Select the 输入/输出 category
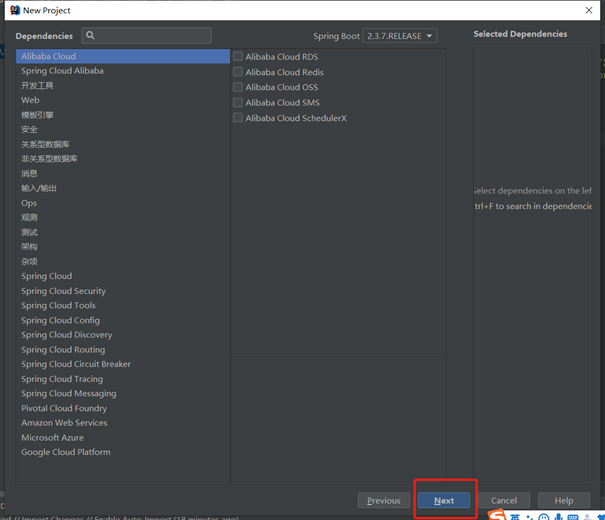 [x=123, y=188]
